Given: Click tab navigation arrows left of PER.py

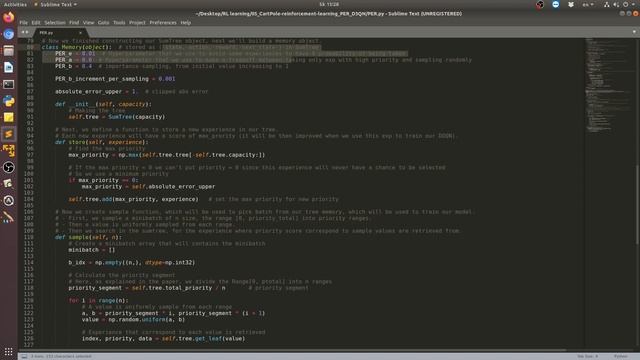Looking at the screenshot, I should pyautogui.click(x=25, y=32).
